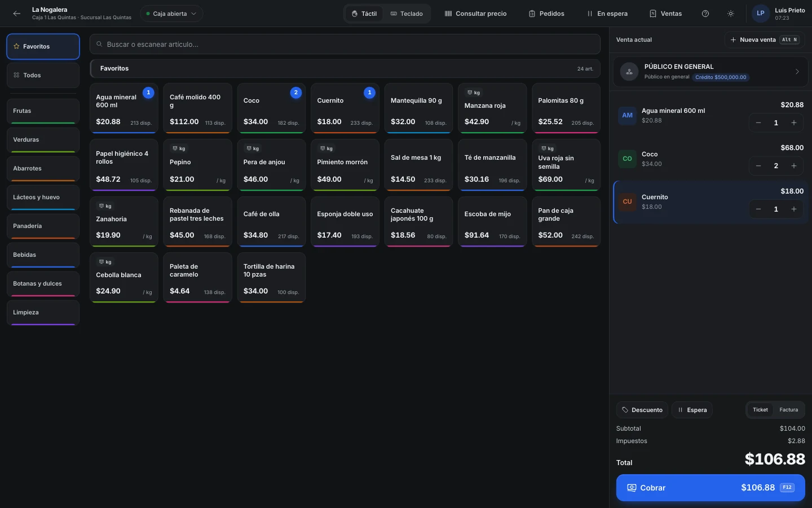Put the sale on Espera
The height and width of the screenshot is (508, 812).
[692, 410]
